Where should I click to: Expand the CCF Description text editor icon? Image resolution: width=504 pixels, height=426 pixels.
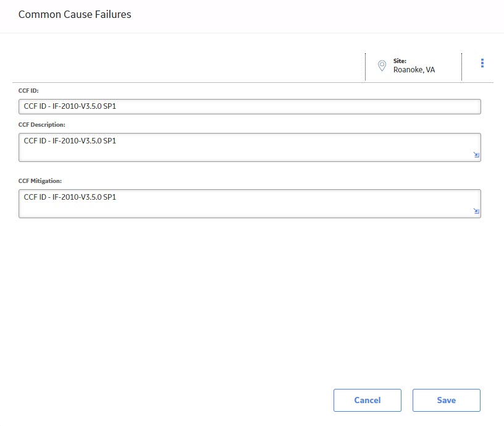click(476, 155)
